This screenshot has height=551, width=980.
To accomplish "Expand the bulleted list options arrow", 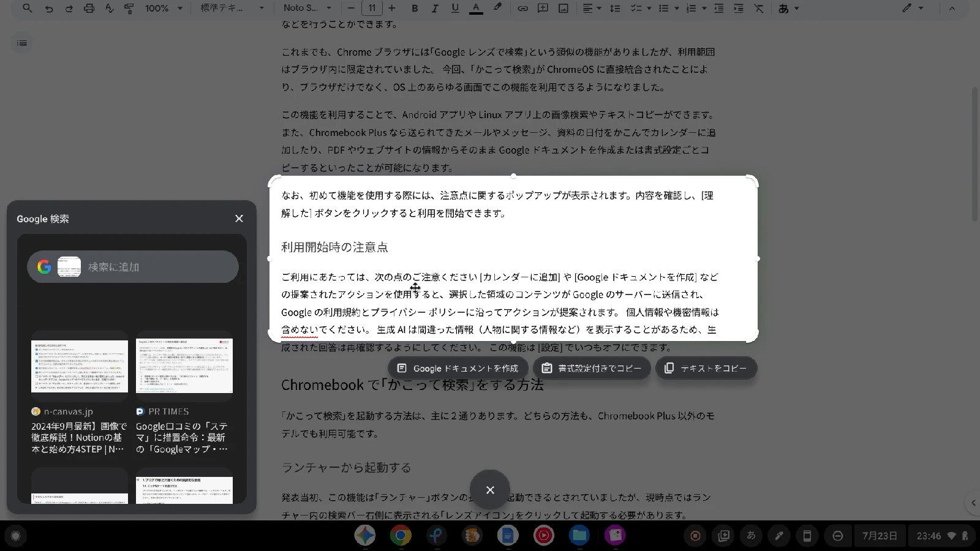I will (x=677, y=8).
